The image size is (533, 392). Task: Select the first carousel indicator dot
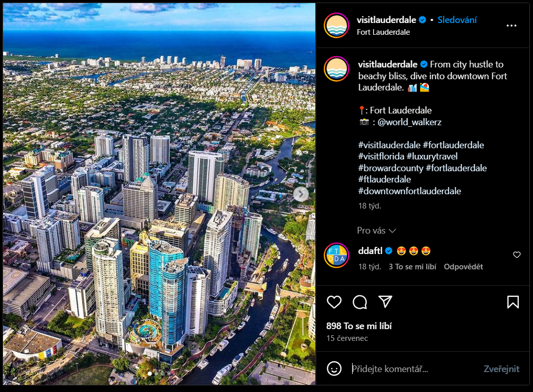(x=150, y=373)
